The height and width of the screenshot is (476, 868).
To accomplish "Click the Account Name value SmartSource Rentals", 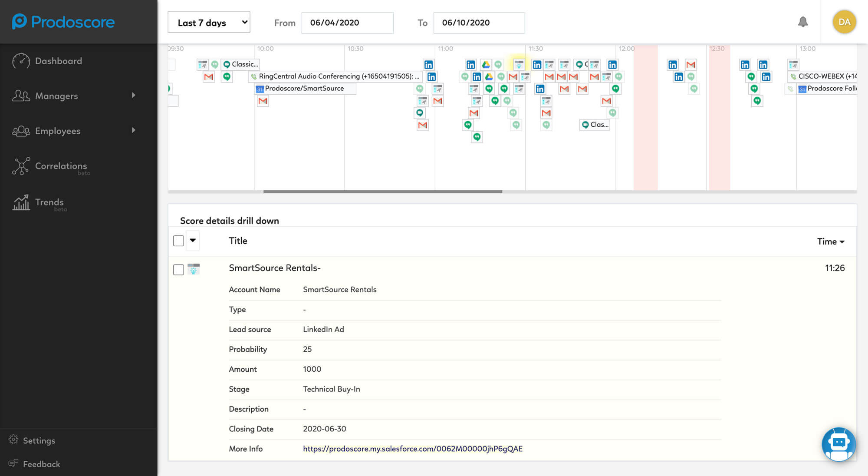I will (339, 289).
